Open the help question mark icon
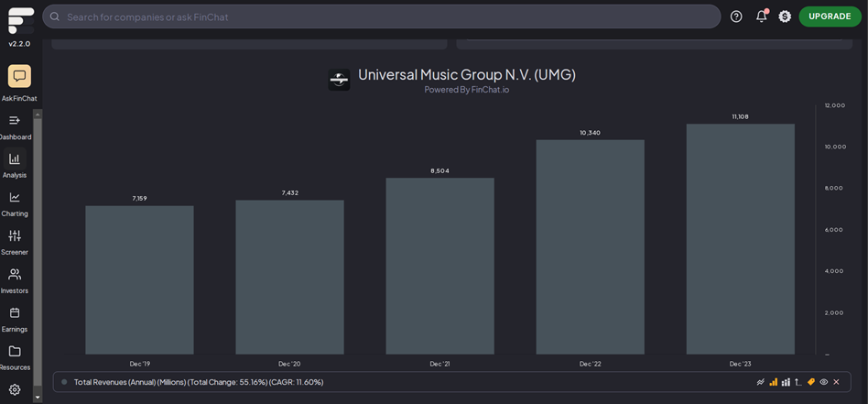The image size is (868, 404). 736,16
